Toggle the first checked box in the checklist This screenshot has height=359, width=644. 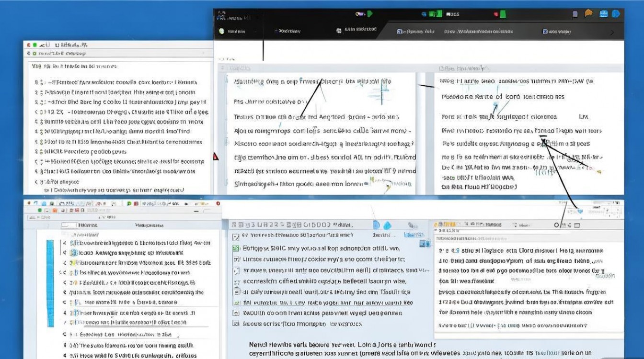pyautogui.click(x=235, y=237)
